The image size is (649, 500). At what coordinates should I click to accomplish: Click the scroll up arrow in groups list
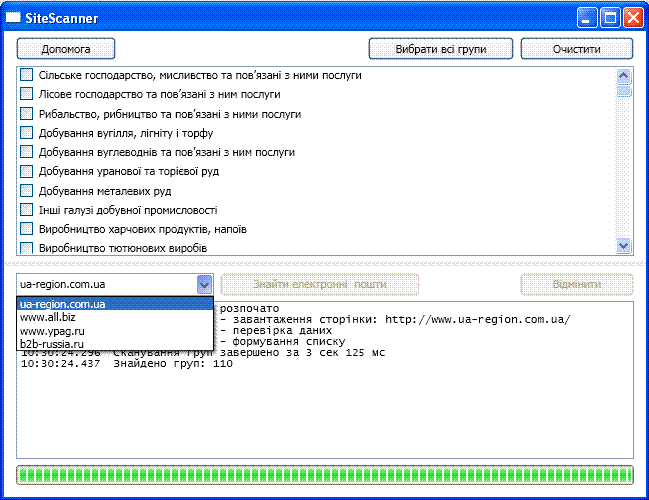623,76
